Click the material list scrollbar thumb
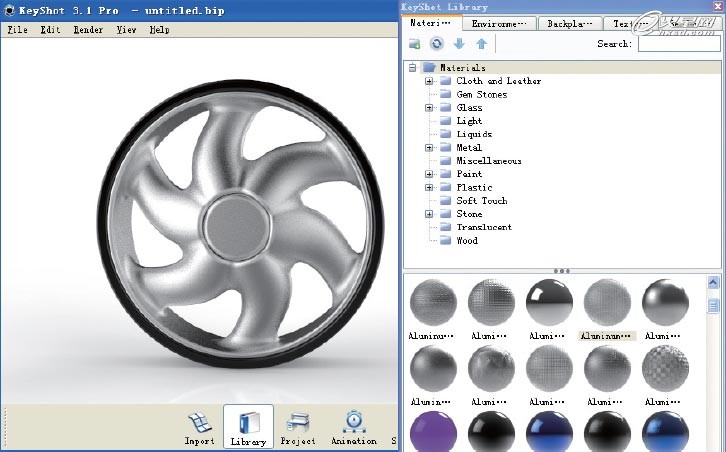The height and width of the screenshot is (452, 726). [x=713, y=305]
